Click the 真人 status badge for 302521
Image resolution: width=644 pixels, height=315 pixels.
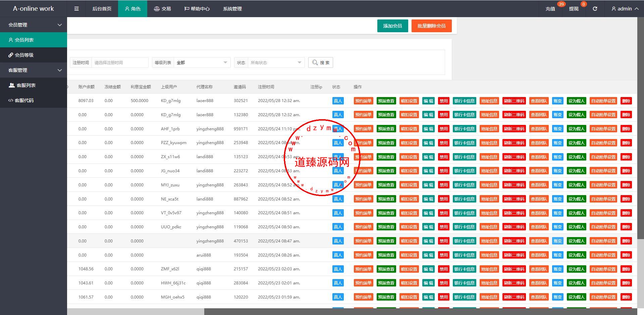(338, 101)
